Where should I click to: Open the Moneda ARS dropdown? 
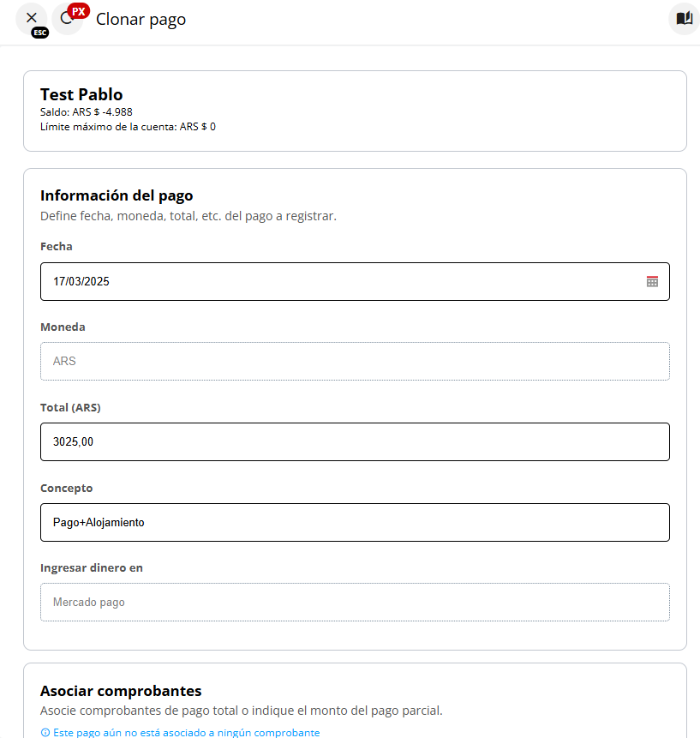(355, 362)
